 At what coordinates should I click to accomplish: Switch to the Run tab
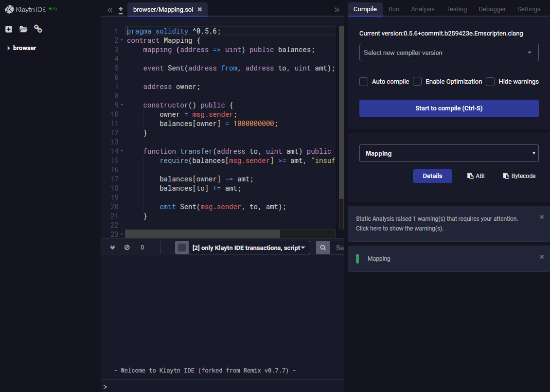(x=393, y=9)
